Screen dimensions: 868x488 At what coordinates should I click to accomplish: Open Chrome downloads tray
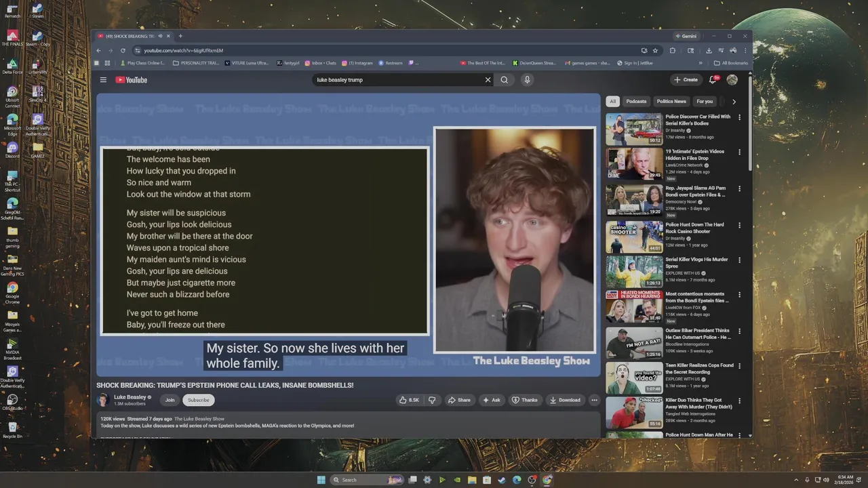709,50
